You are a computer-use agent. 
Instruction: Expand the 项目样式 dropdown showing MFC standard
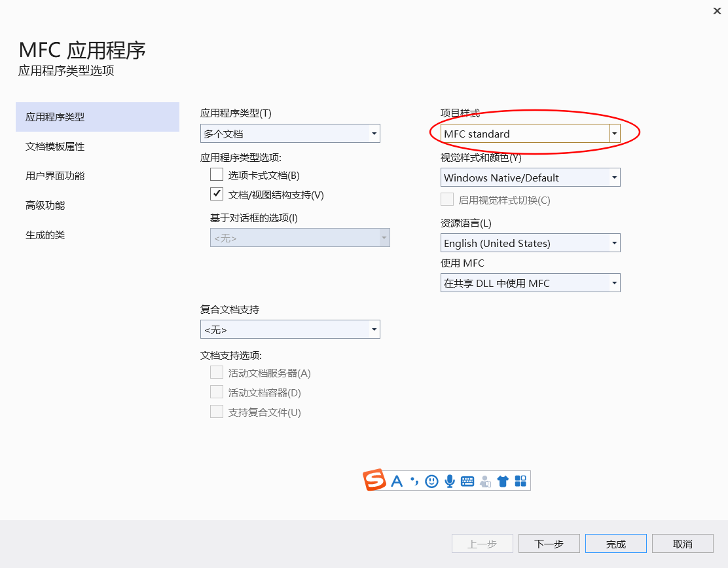[x=614, y=133]
